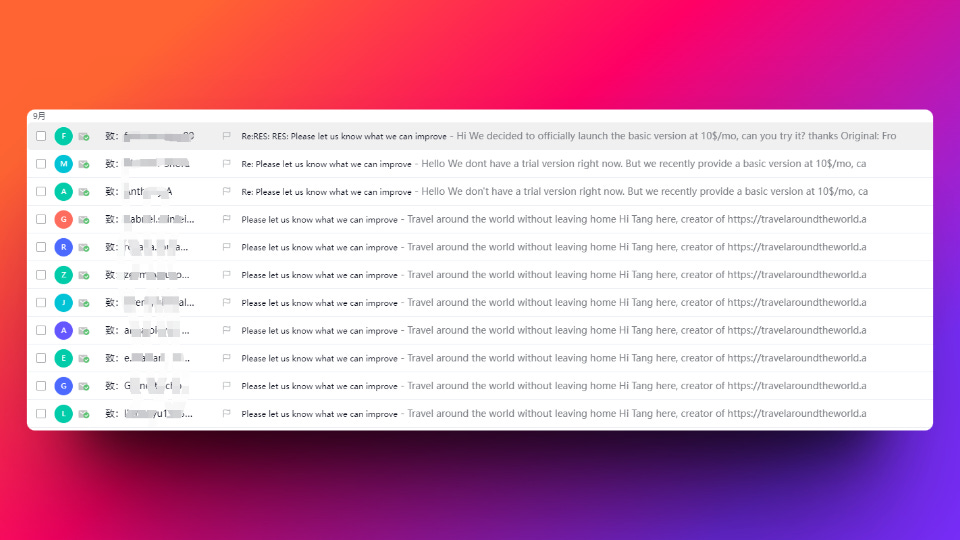Click sent-status envelope icon in Z avatar row

coord(84,276)
